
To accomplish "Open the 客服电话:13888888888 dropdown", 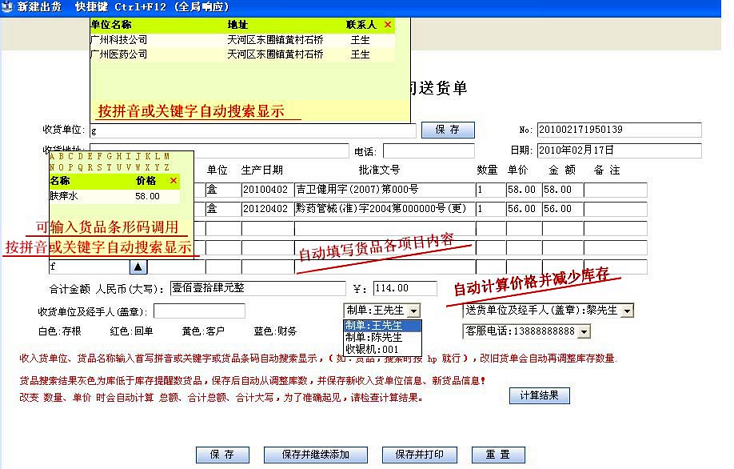I will pos(584,331).
